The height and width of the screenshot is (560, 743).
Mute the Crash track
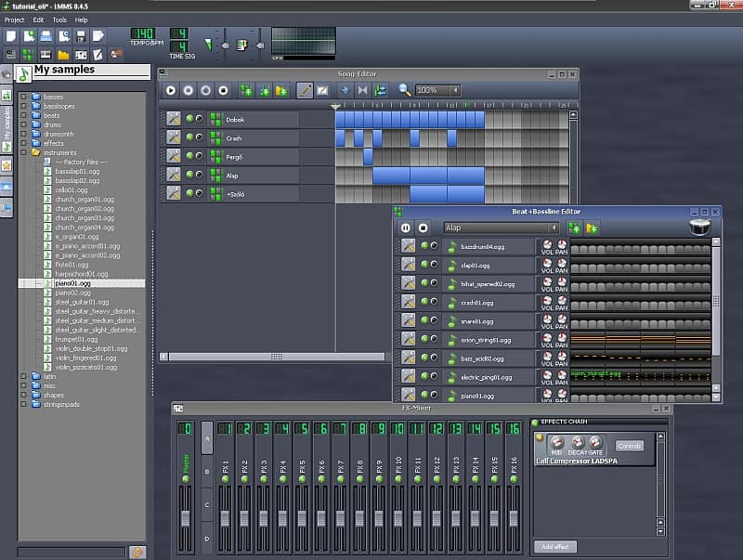click(189, 137)
